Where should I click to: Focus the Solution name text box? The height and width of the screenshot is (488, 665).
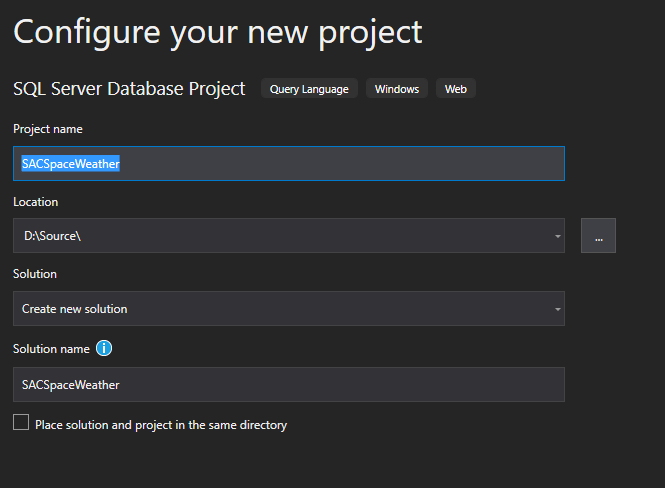pyautogui.click(x=288, y=384)
